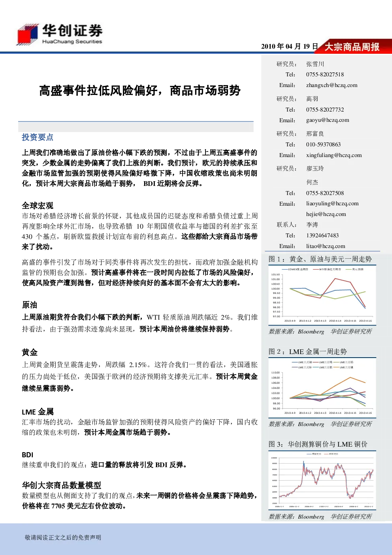392x555 pixels.
Task: Click the 黄金 section heading
Action: pyautogui.click(x=30, y=352)
